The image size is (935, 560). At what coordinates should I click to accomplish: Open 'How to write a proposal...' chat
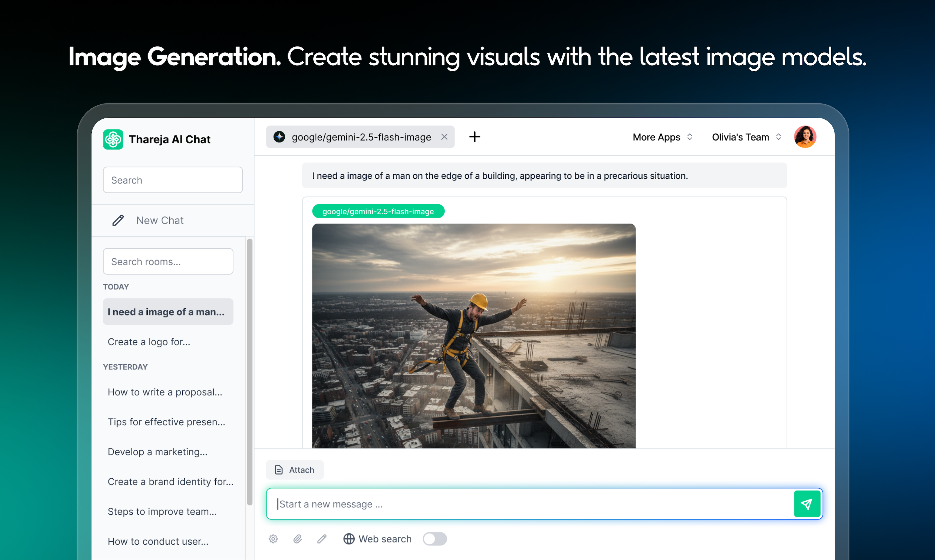point(165,392)
